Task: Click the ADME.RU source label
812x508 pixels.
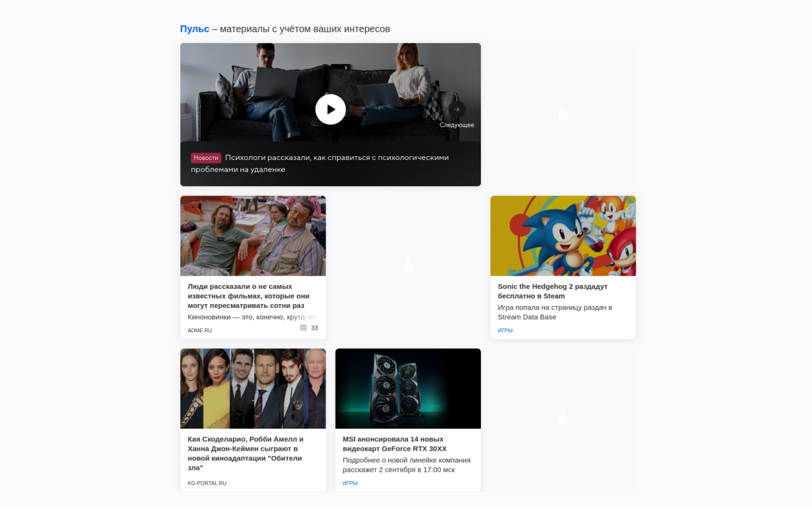Action: [200, 330]
